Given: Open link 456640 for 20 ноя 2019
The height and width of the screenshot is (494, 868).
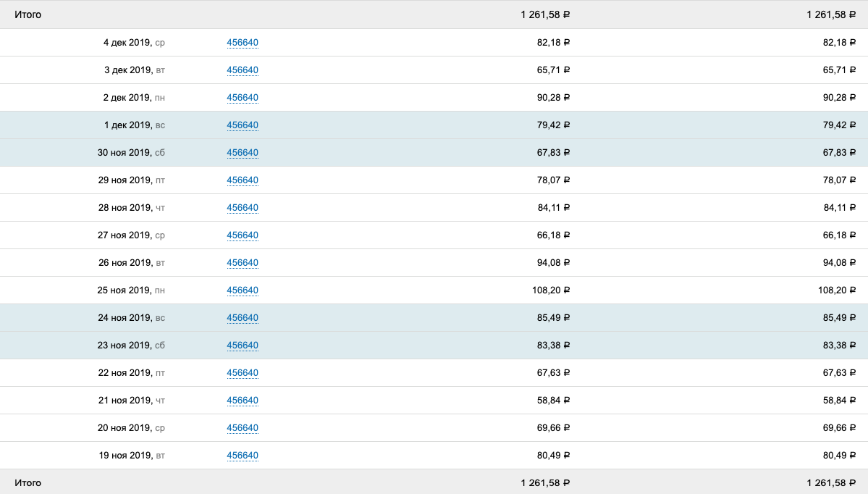Looking at the screenshot, I should tap(243, 428).
